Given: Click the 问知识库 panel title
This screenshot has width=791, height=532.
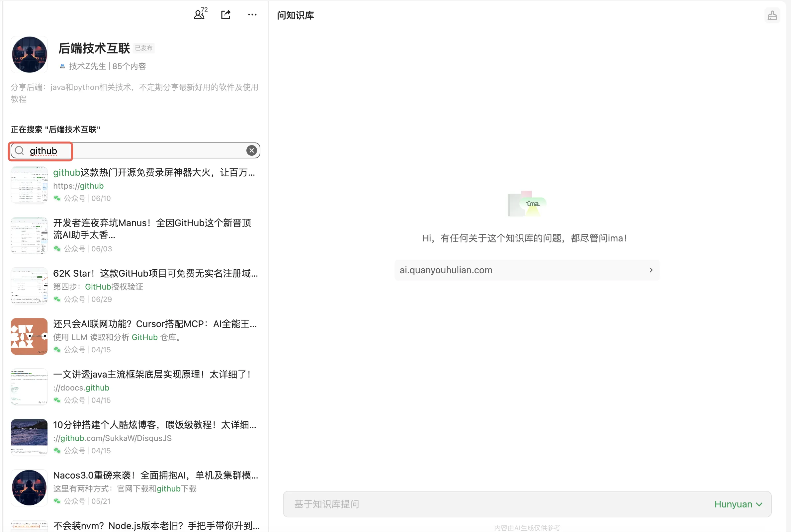Looking at the screenshot, I should pos(295,15).
